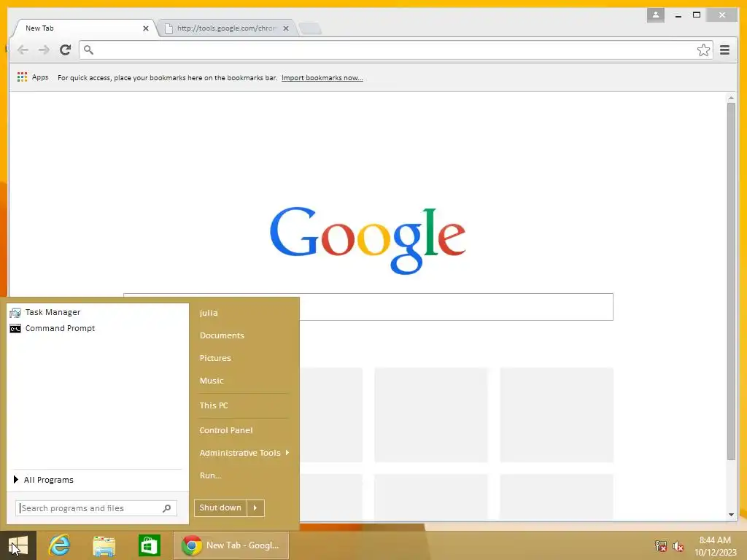Screen dimensions: 747x560
Task: Click the Search programs and files field
Action: pyautogui.click(x=96, y=508)
